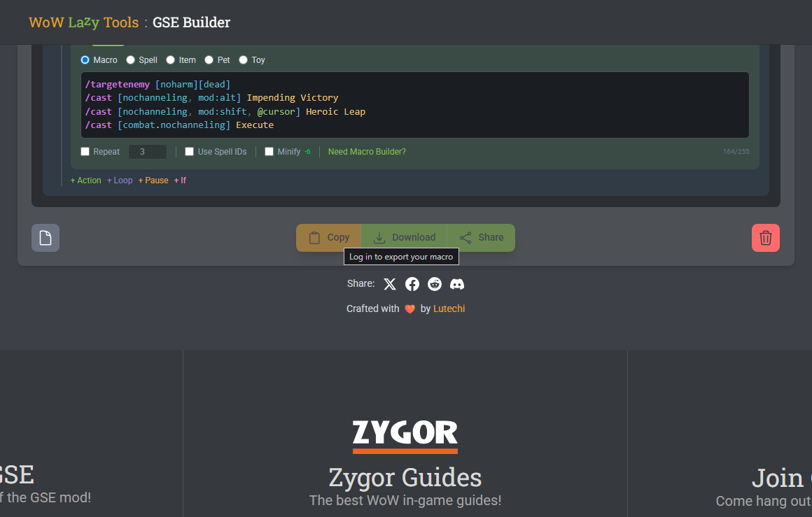Insert a Pause step

(x=153, y=180)
